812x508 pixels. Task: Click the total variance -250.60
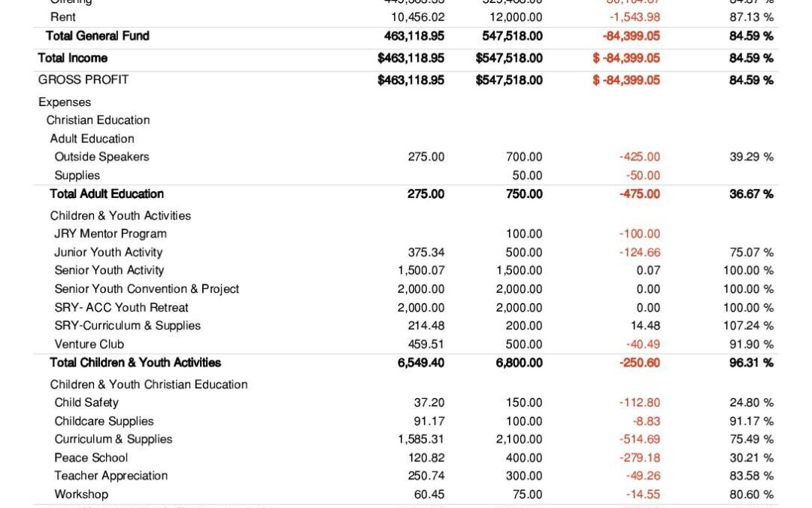[x=640, y=363]
